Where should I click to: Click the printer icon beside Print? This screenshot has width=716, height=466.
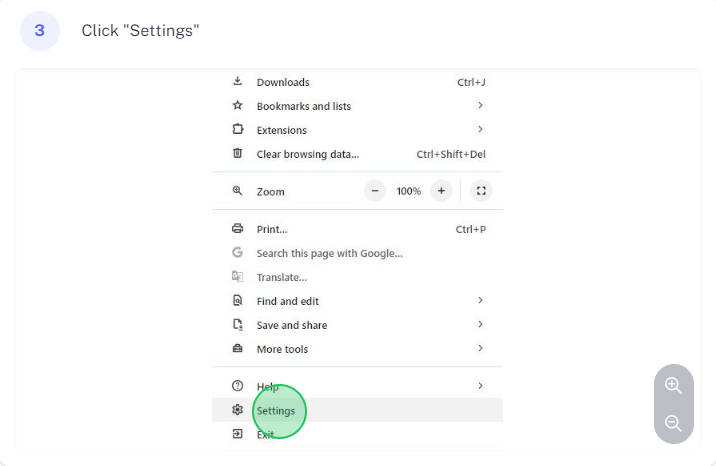coord(237,229)
